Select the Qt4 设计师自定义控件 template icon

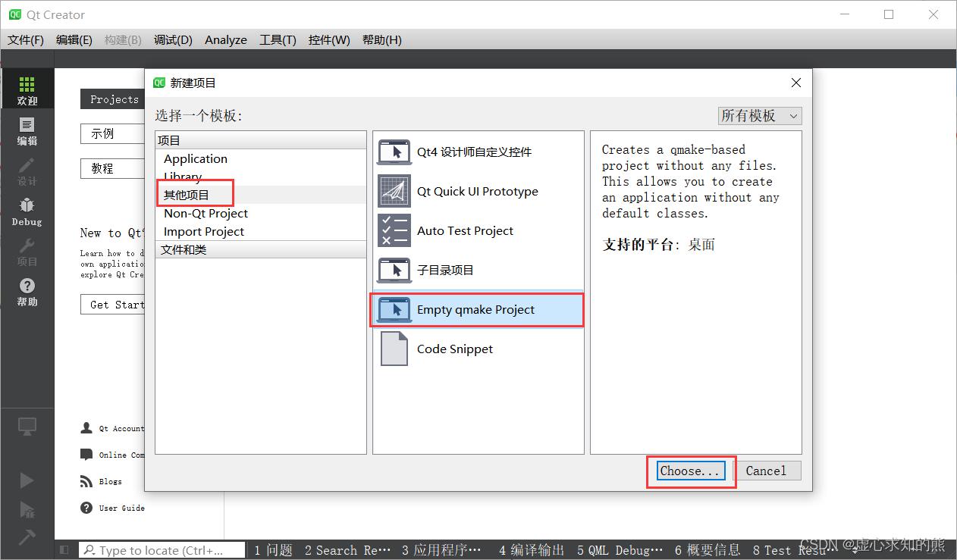click(394, 152)
